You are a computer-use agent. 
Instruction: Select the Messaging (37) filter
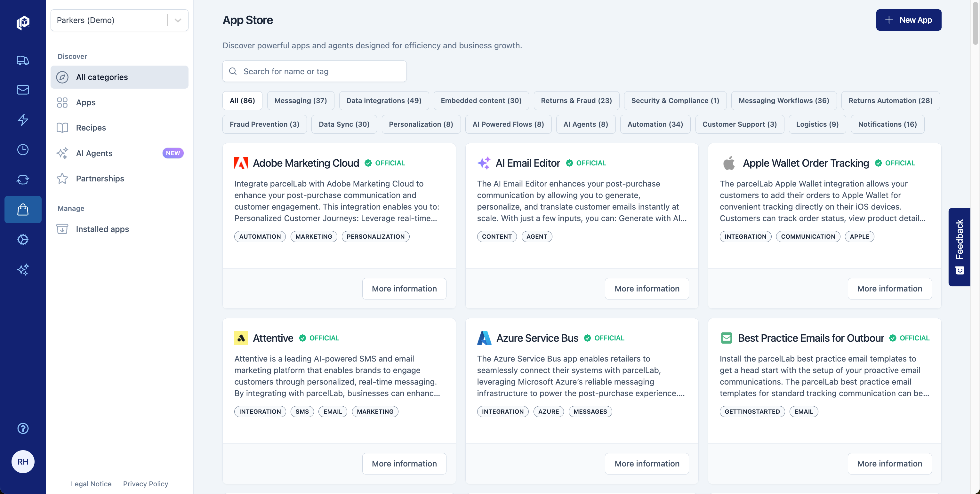coord(300,100)
